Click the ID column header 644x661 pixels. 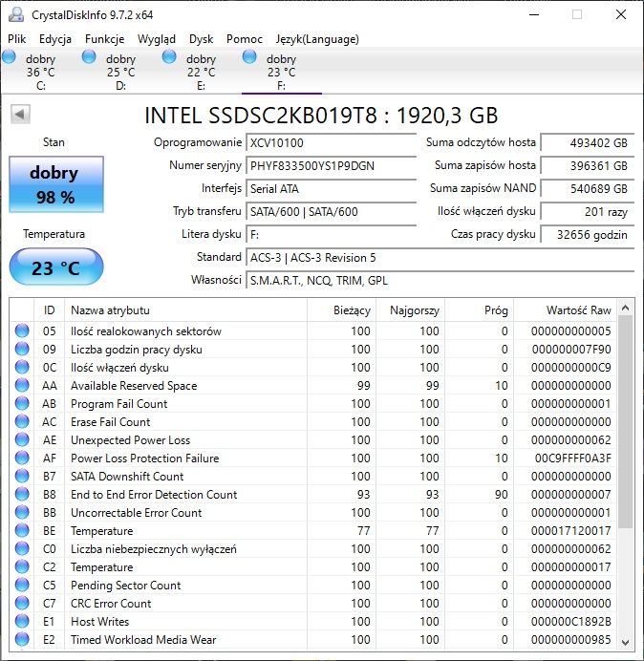(50, 310)
